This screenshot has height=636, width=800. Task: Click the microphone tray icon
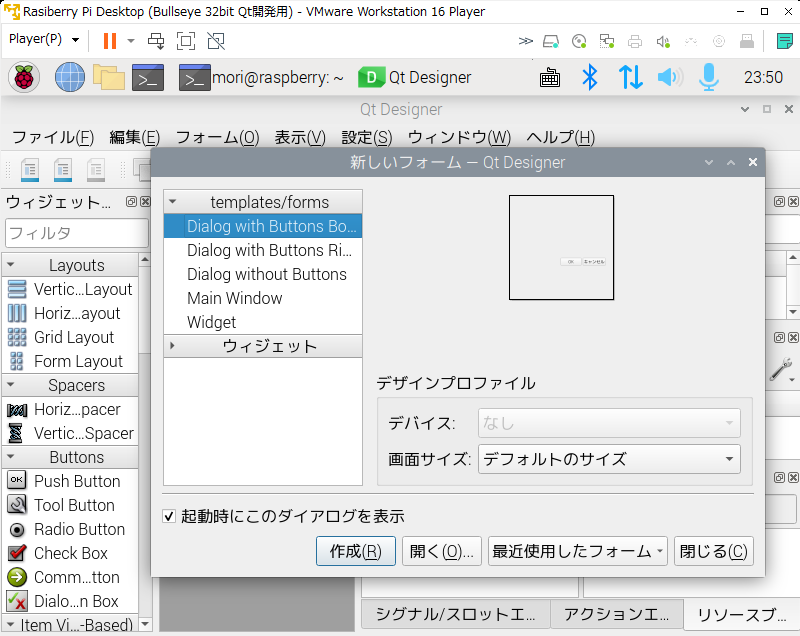(709, 78)
